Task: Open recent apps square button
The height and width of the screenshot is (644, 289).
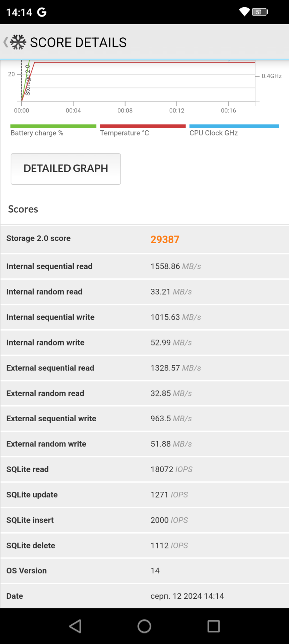Action: (214, 626)
